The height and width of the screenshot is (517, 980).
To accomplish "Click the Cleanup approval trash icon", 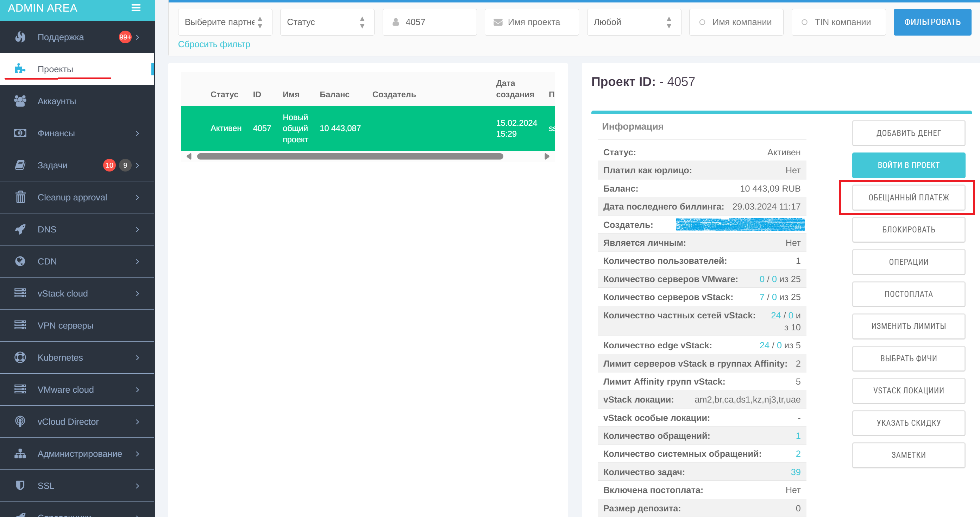I will pyautogui.click(x=20, y=197).
